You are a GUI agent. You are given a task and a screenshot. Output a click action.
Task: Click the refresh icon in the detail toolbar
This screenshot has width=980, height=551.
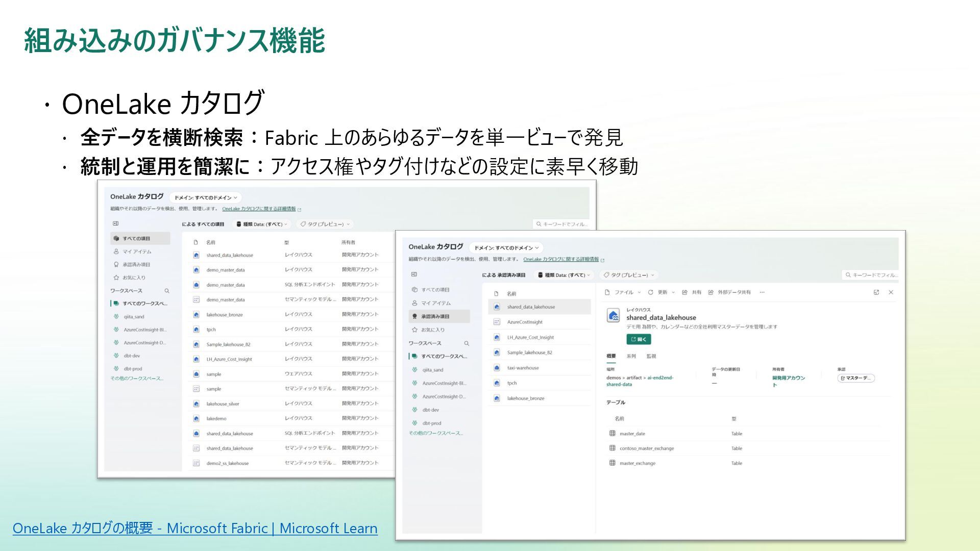pyautogui.click(x=651, y=292)
